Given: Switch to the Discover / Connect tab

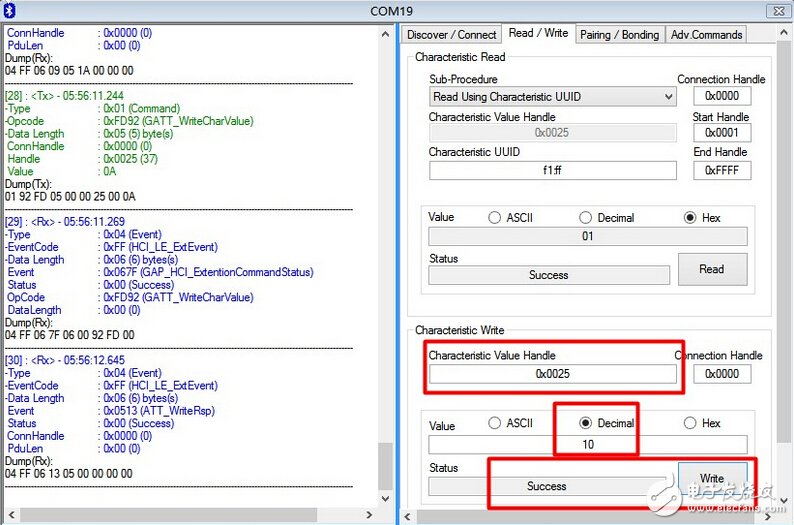Looking at the screenshot, I should pos(450,34).
